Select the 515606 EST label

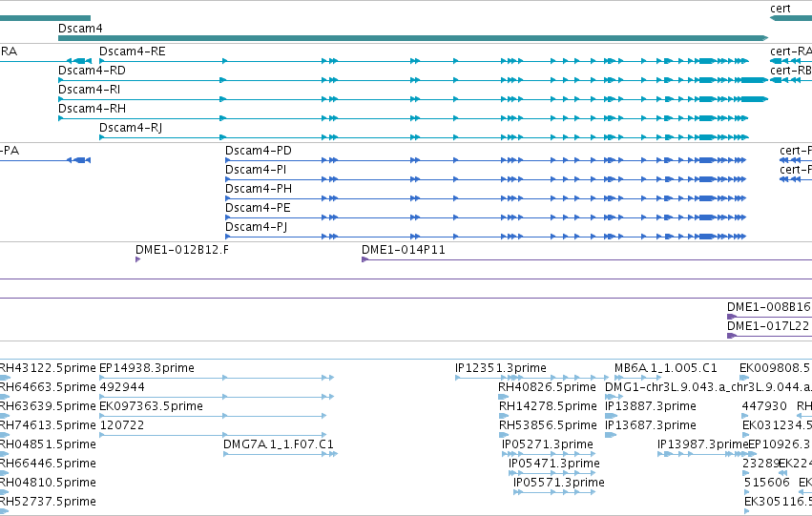[767, 483]
